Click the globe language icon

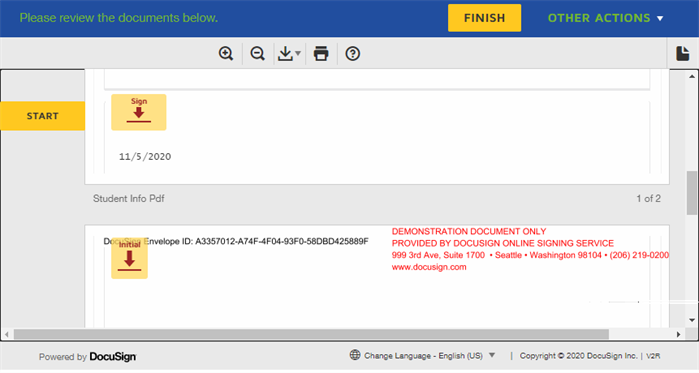point(355,355)
